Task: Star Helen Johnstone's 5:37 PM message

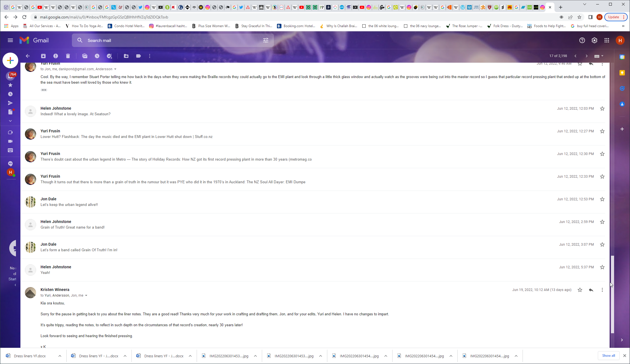Action: coord(602,267)
